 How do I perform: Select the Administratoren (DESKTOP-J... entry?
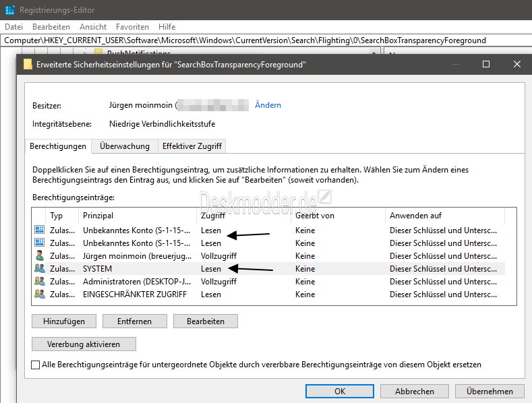coord(137,282)
